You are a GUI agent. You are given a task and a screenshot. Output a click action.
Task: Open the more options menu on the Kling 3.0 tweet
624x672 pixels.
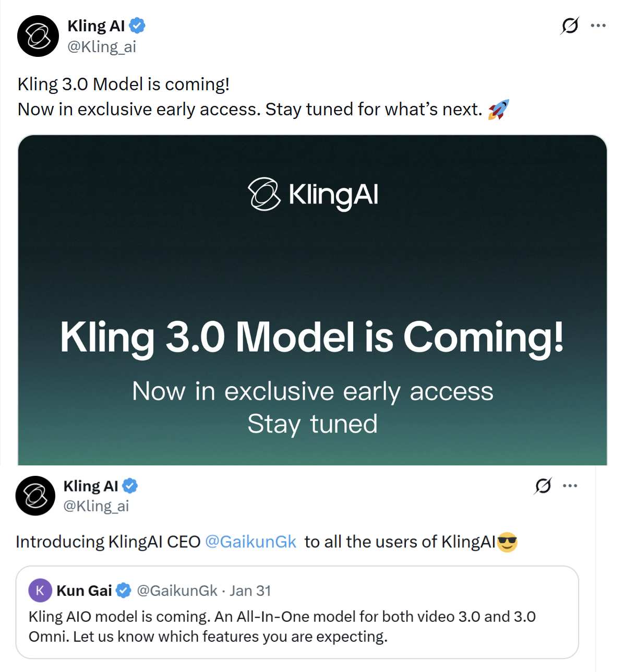click(x=598, y=25)
